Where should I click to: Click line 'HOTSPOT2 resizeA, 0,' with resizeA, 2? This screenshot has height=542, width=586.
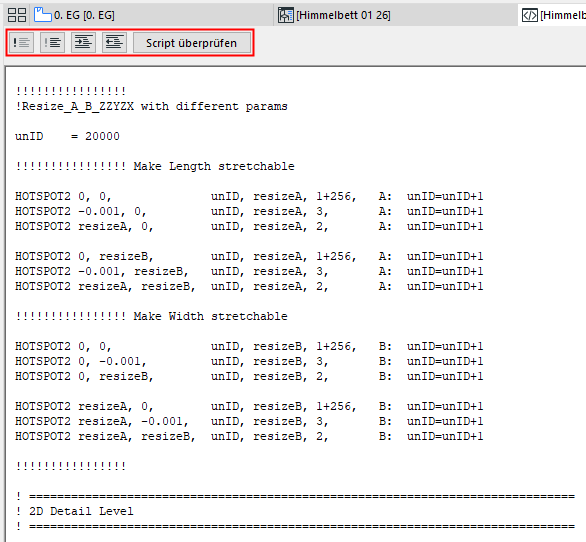249,227
